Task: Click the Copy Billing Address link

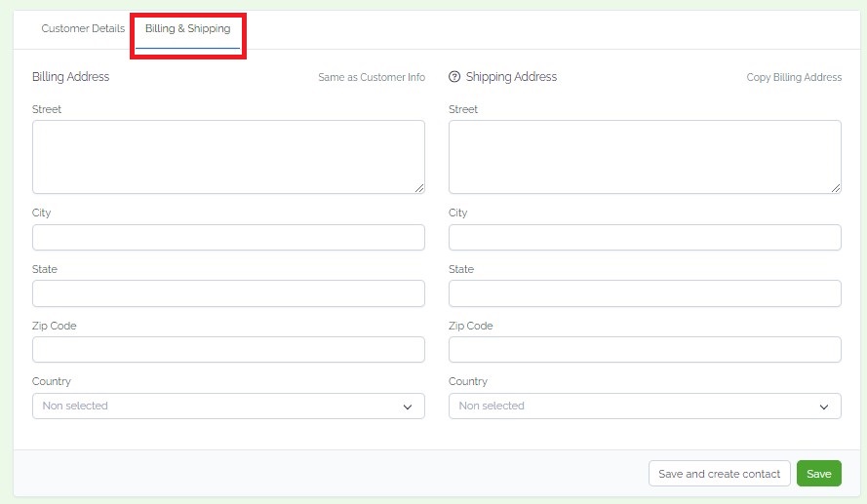Action: point(794,77)
